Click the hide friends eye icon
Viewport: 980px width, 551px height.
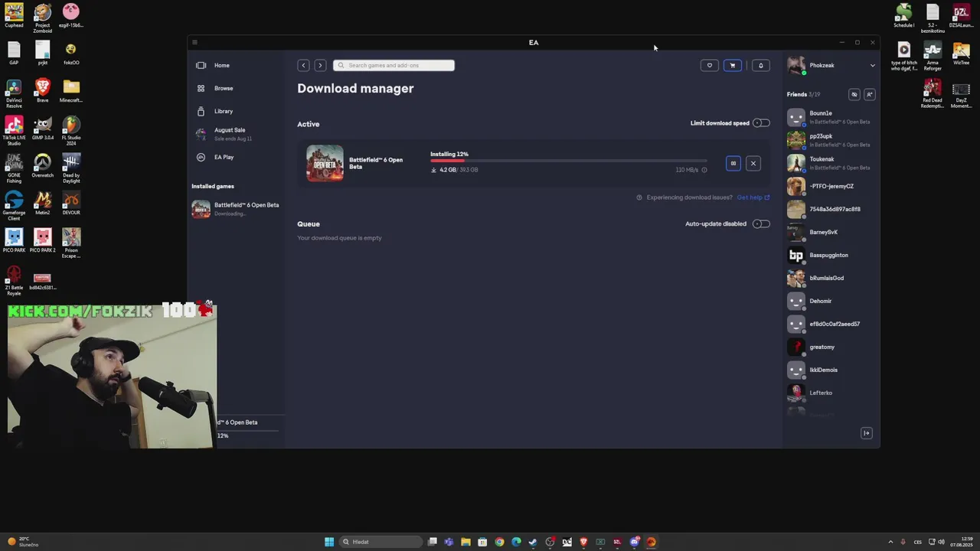click(854, 95)
